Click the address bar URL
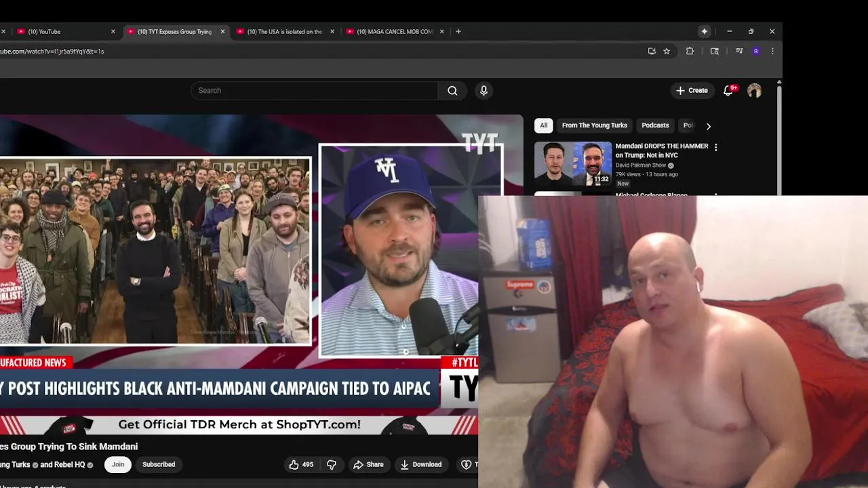Image resolution: width=868 pixels, height=488 pixels. click(52, 51)
